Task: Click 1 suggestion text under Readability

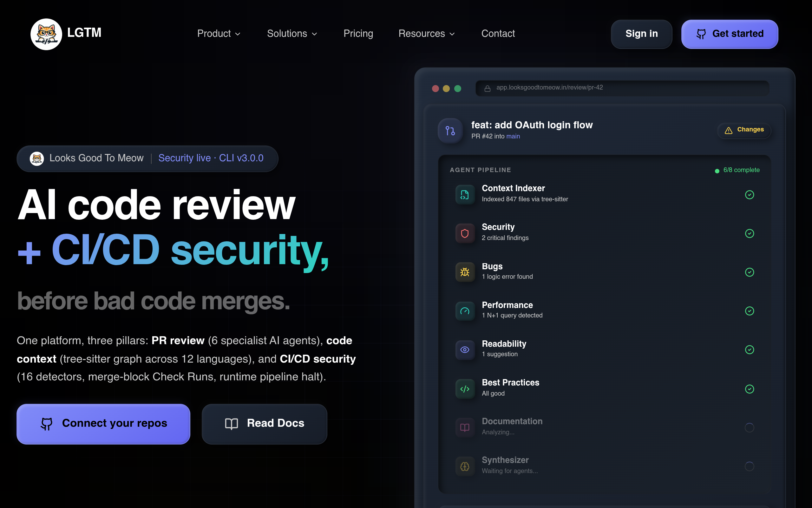Action: click(x=500, y=354)
